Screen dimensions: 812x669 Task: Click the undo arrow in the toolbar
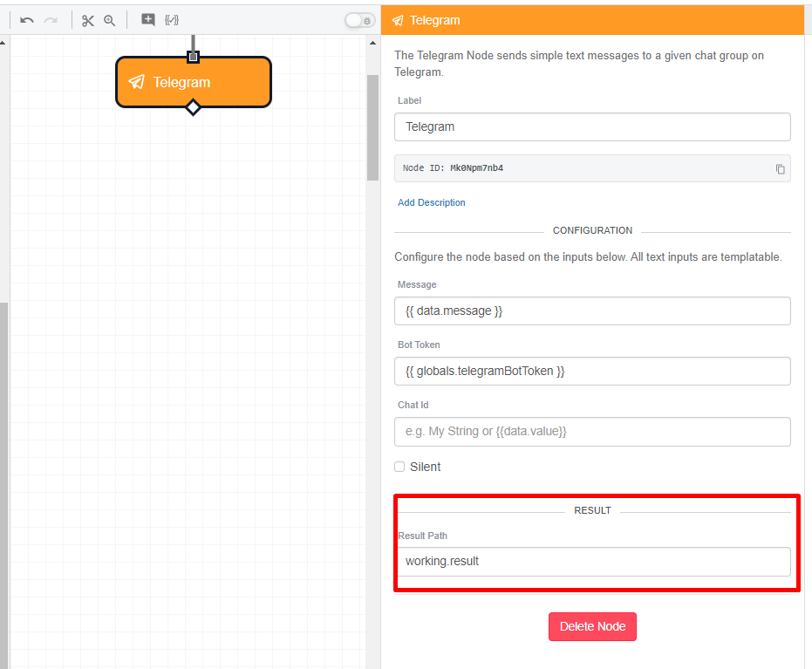pyautogui.click(x=27, y=20)
